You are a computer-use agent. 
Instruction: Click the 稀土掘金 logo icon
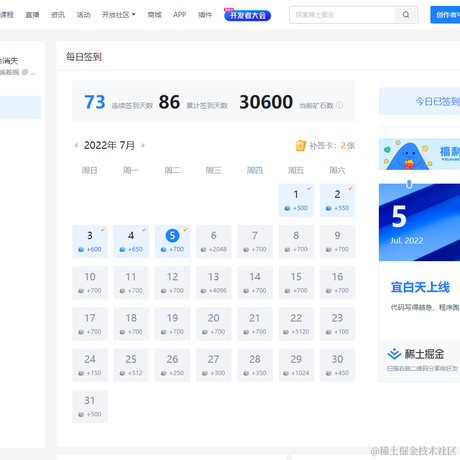(394, 354)
